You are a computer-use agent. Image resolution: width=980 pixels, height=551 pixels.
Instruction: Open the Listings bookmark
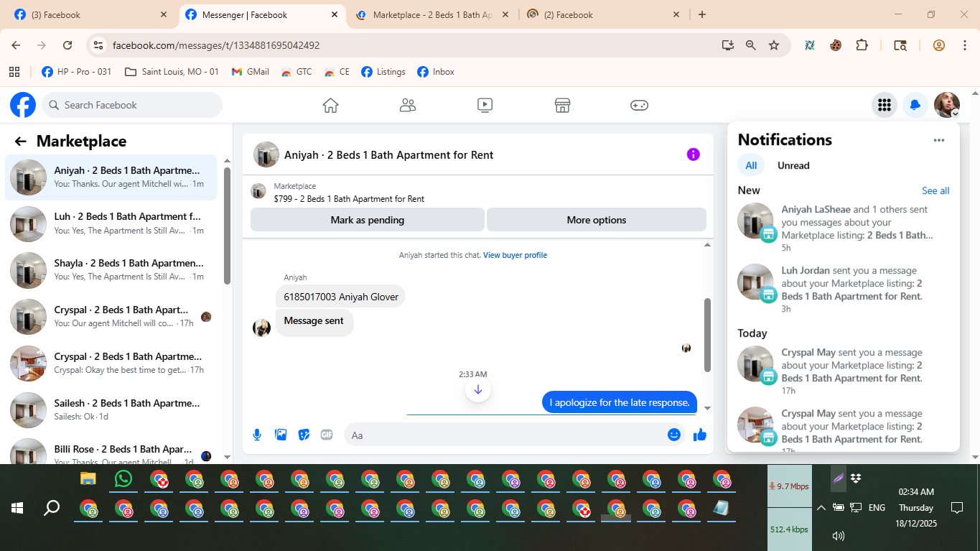click(383, 72)
